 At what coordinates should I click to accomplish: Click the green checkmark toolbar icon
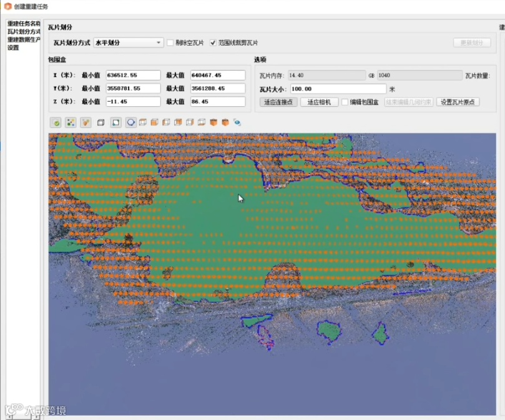pyautogui.click(x=56, y=123)
